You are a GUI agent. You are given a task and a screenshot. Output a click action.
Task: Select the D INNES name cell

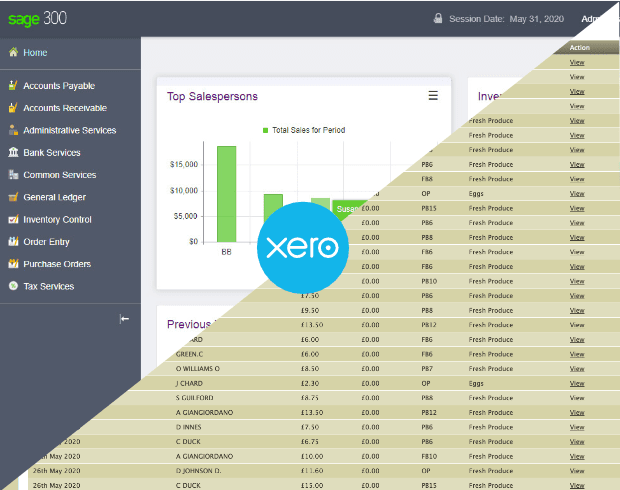[189, 427]
